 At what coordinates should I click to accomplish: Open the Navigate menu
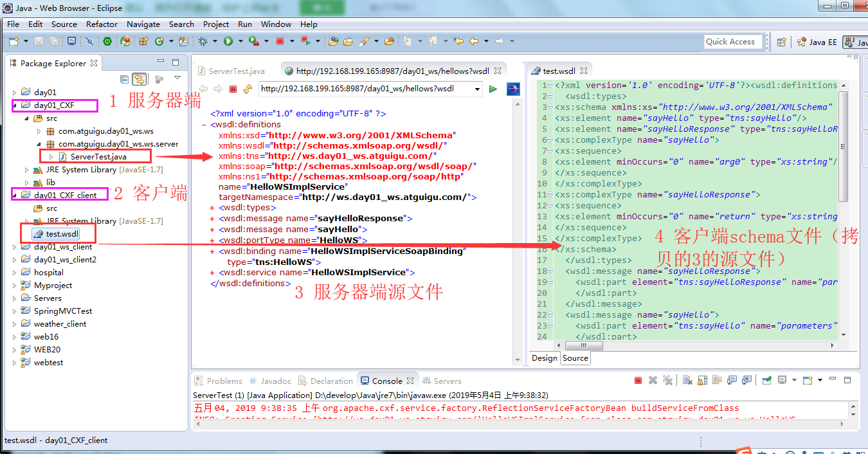point(143,24)
